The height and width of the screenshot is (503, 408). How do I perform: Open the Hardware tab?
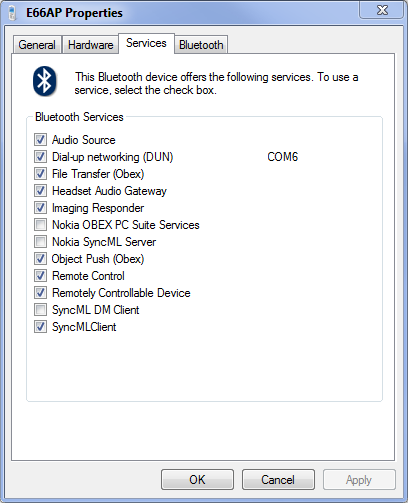[90, 45]
